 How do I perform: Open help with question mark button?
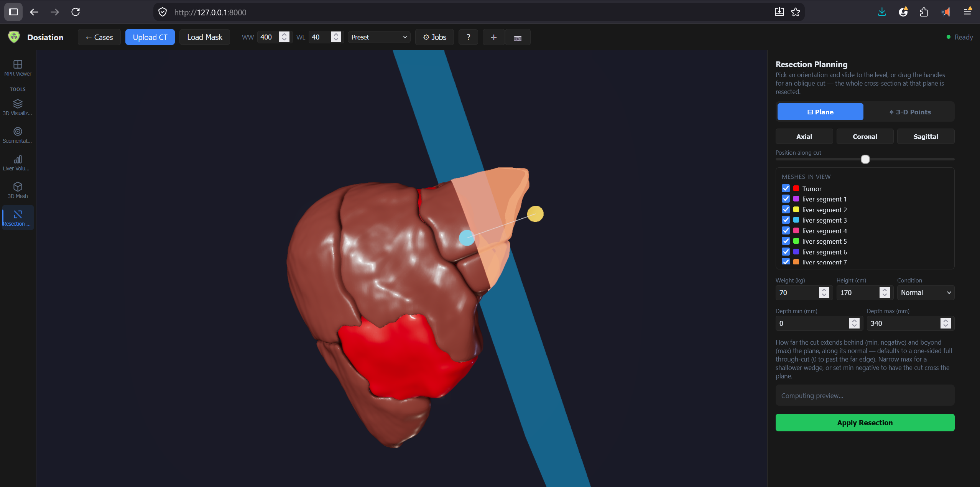468,37
